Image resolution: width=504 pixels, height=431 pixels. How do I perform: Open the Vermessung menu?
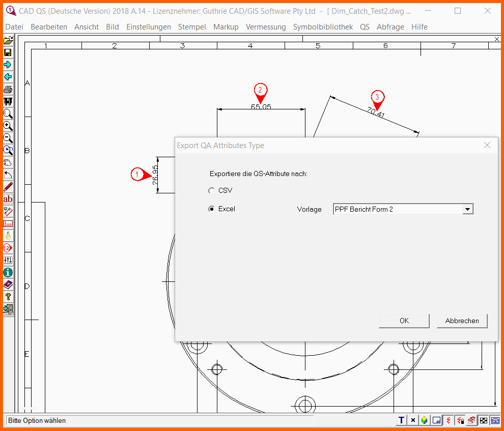click(x=266, y=27)
